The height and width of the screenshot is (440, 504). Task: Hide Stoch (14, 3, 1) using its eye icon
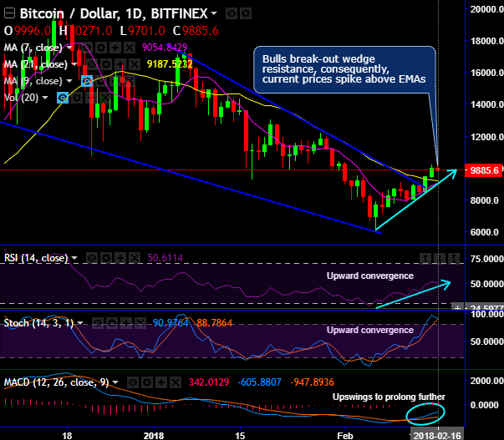[98, 323]
